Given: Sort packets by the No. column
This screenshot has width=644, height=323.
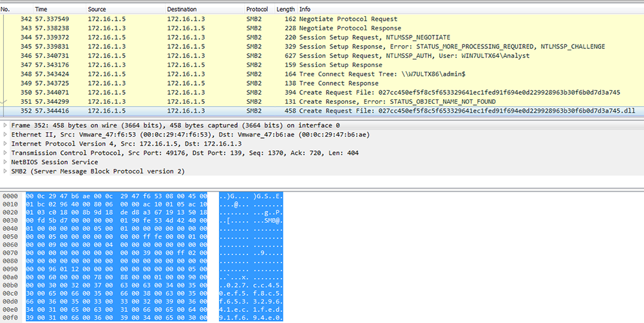Looking at the screenshot, I should 17,9.
